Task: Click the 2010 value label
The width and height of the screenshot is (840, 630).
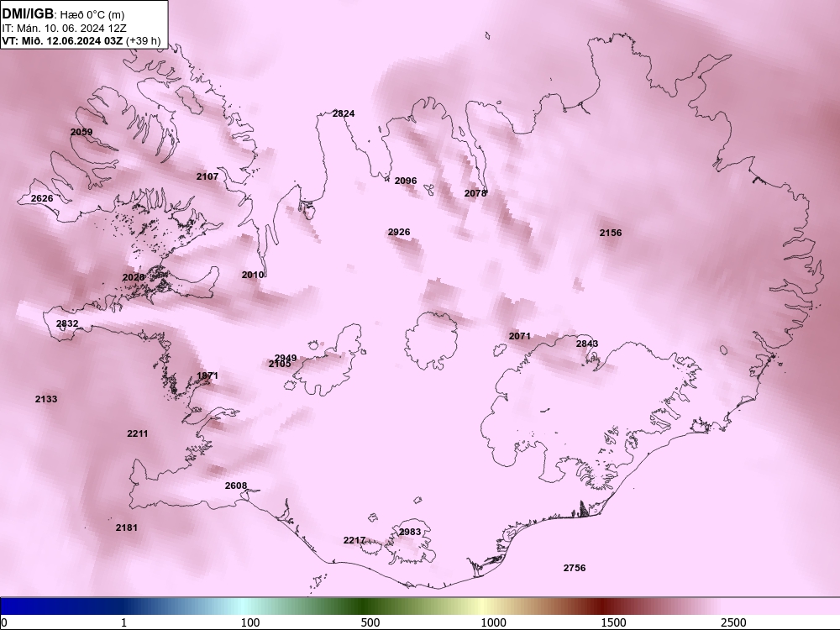Action: click(252, 275)
